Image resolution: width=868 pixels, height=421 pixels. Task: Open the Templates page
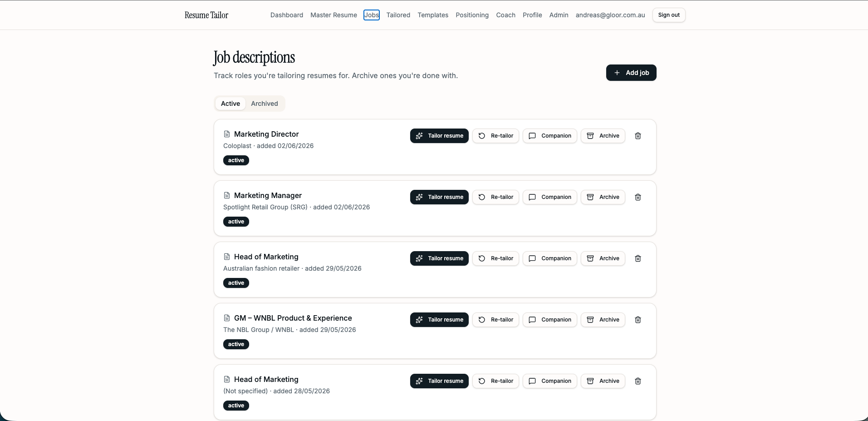point(433,15)
